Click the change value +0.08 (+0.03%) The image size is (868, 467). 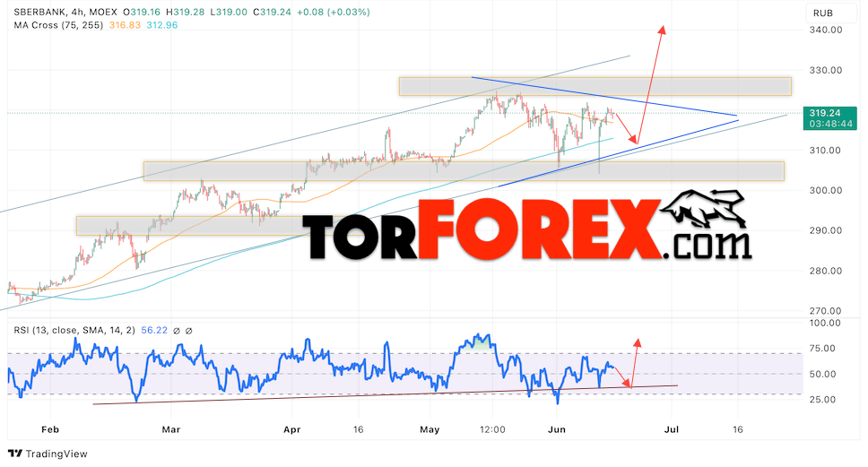click(x=334, y=12)
